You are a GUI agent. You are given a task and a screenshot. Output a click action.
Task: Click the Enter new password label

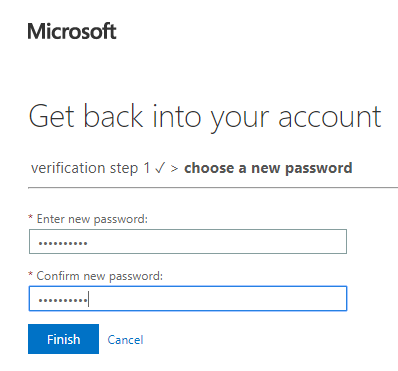click(x=92, y=219)
